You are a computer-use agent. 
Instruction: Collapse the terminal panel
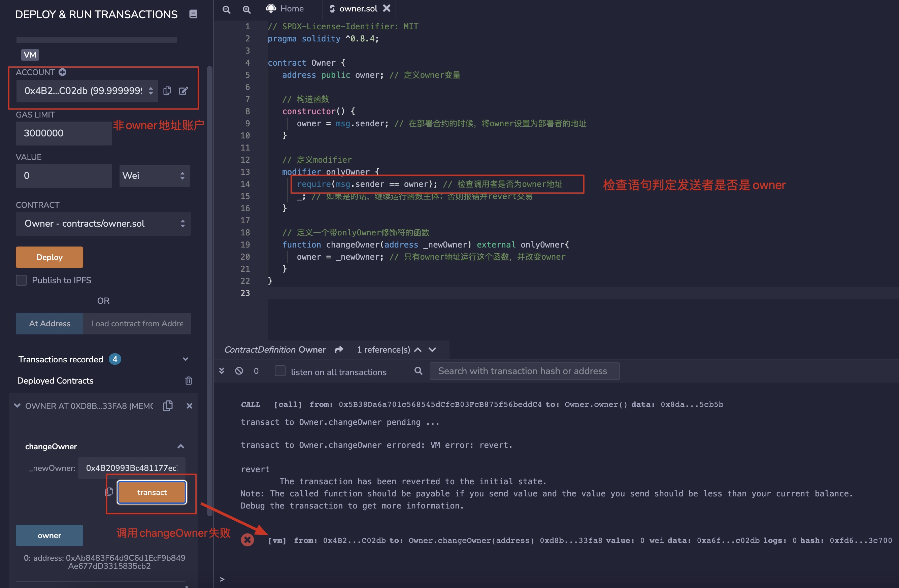click(x=222, y=371)
